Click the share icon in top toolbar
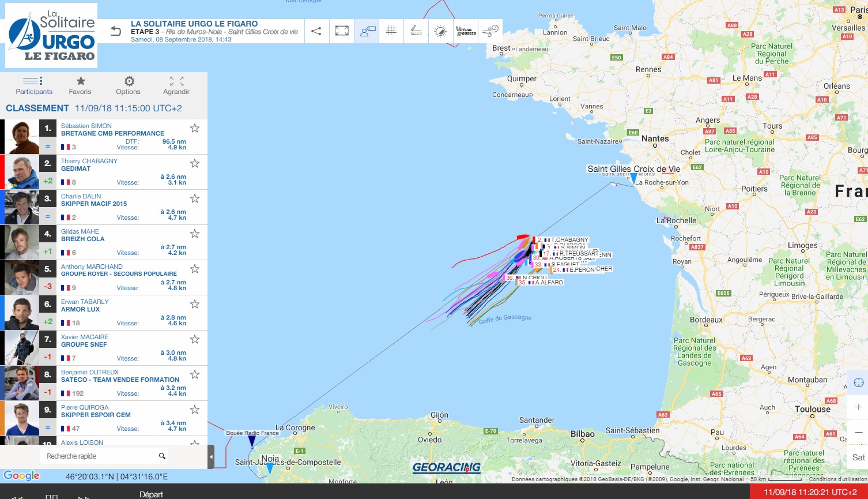868x499 pixels. tap(316, 31)
